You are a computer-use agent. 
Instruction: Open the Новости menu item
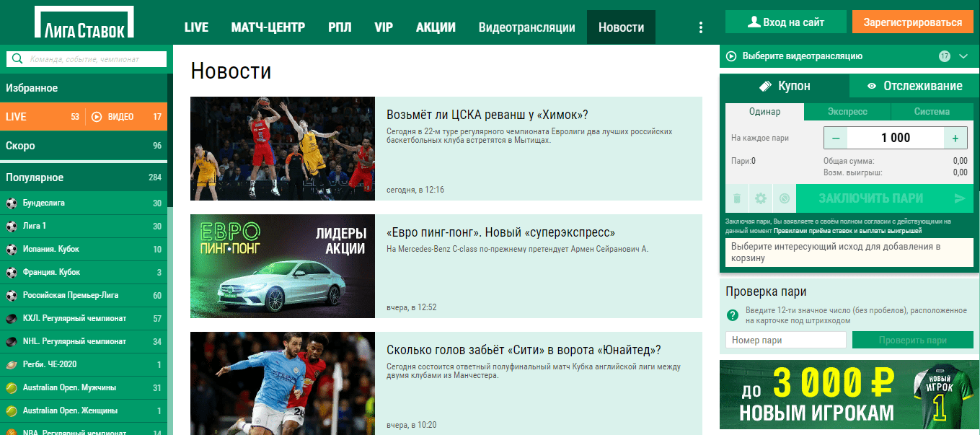click(x=622, y=27)
